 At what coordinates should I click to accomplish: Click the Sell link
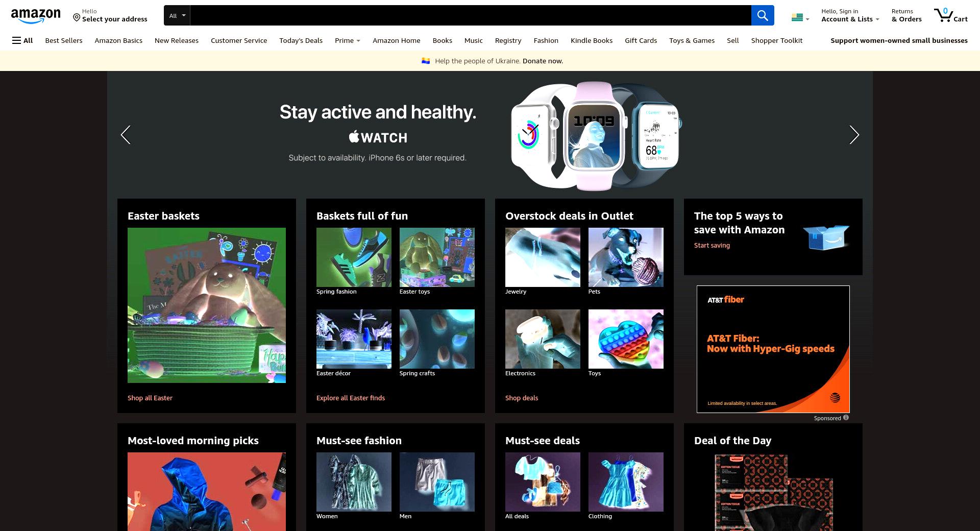coord(732,40)
